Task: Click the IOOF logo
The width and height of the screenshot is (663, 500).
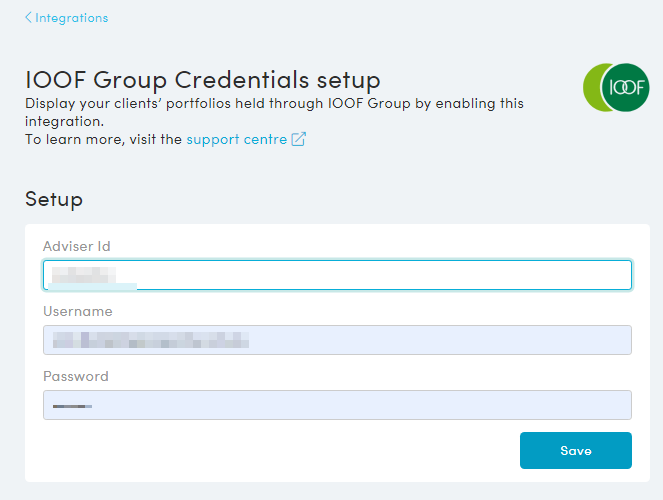Action: click(616, 87)
